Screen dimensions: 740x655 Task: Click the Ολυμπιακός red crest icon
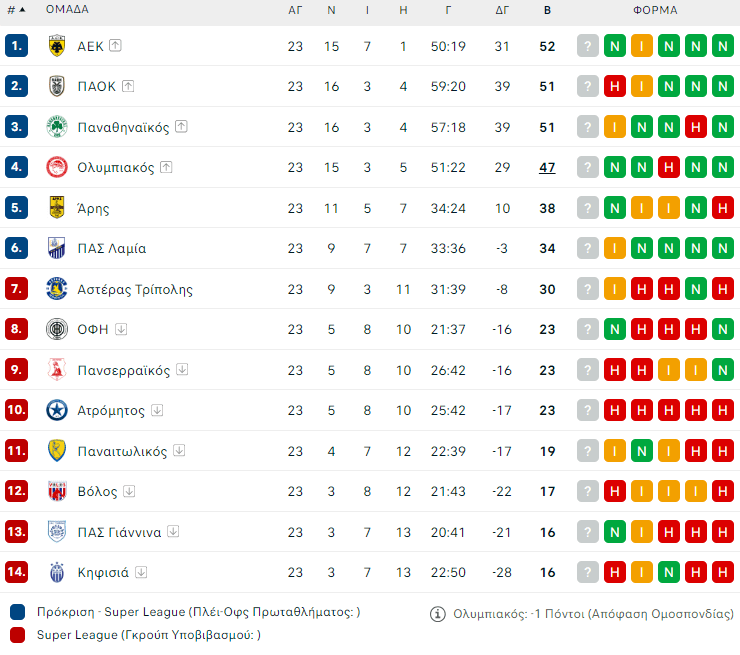[x=57, y=167]
